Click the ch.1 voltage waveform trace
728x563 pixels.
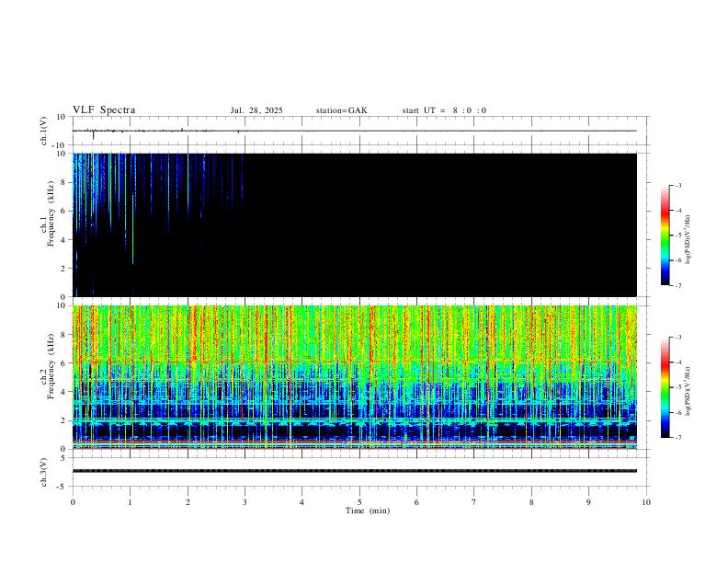[355, 131]
